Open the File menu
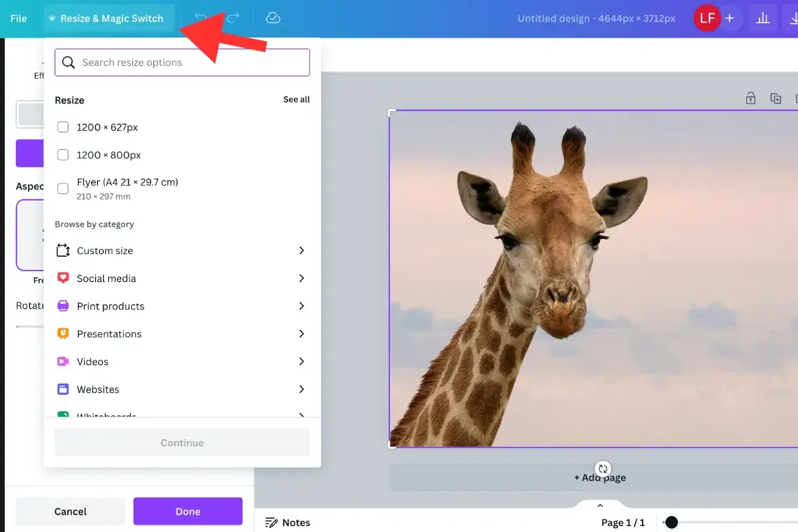Viewport: 798px width, 532px height. coord(19,18)
